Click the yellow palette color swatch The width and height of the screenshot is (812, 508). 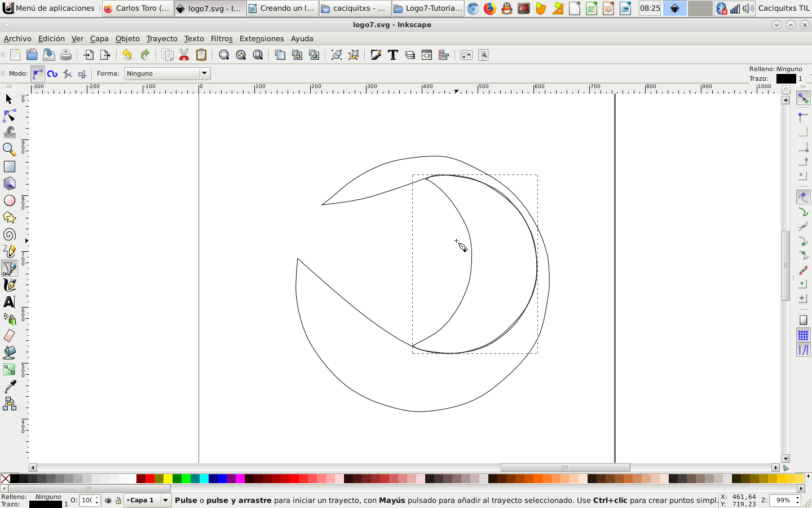click(x=167, y=479)
